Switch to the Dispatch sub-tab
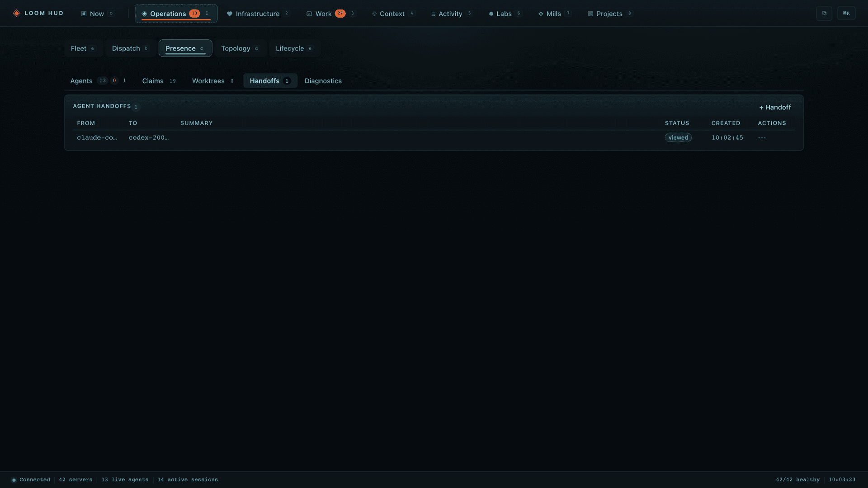Viewport: 868px width, 488px height. point(131,48)
